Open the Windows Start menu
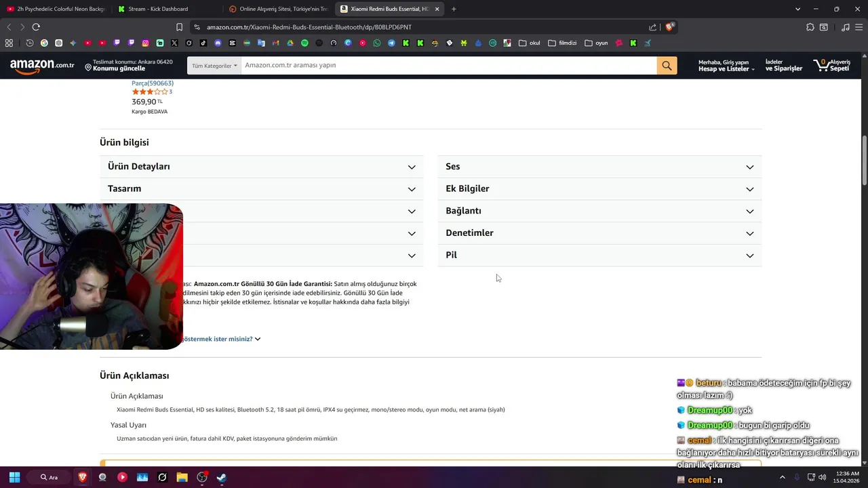Viewport: 868px width, 488px height. point(14,477)
